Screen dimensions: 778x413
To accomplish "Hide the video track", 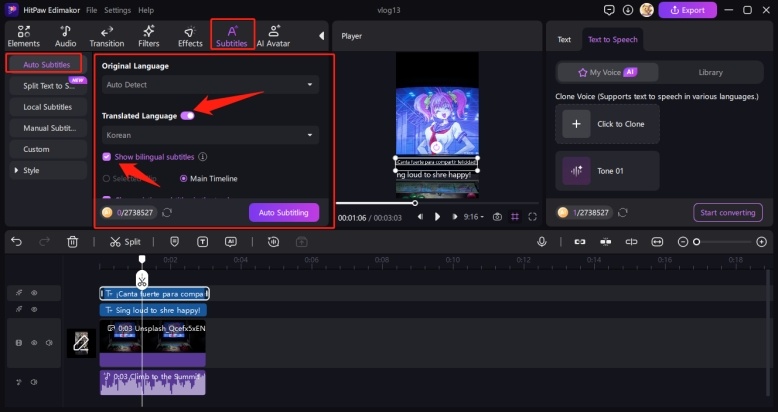I will pos(34,343).
